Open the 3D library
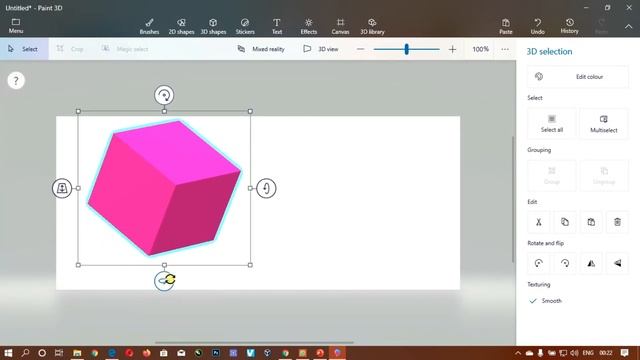 [372, 26]
